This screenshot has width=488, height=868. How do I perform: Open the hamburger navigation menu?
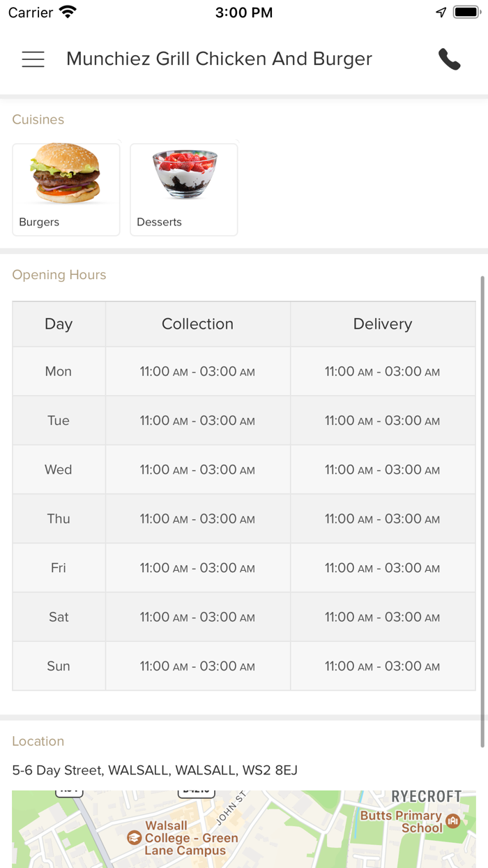[33, 59]
